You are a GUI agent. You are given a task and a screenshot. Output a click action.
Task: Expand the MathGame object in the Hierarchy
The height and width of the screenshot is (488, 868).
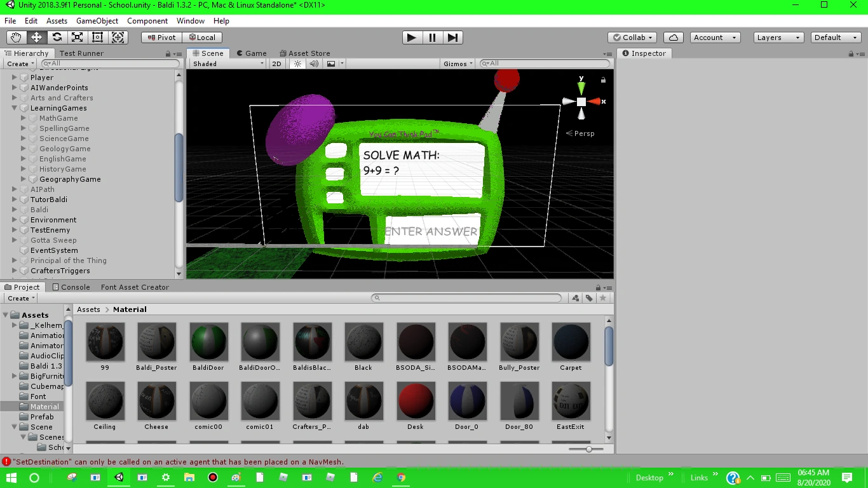pyautogui.click(x=24, y=118)
